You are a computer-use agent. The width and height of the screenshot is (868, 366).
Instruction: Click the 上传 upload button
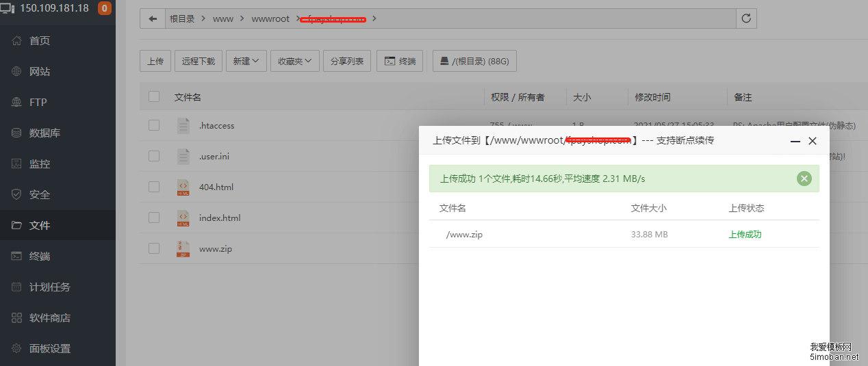click(155, 61)
